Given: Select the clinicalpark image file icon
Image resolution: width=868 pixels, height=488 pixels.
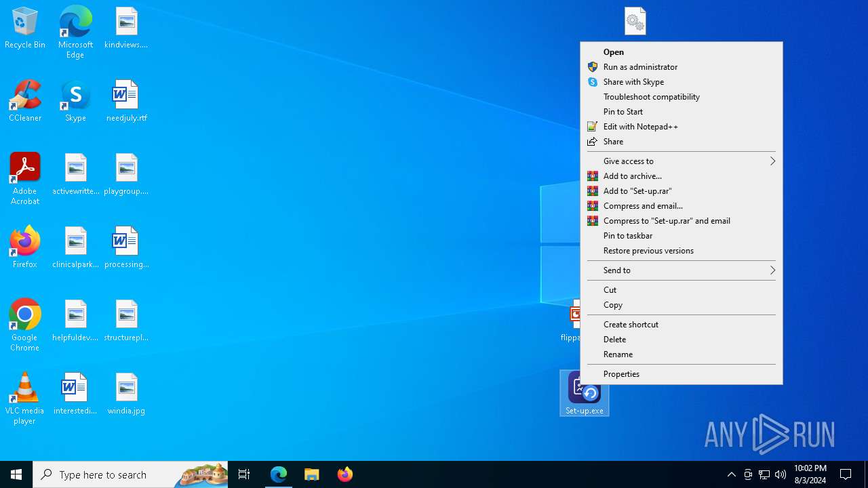Looking at the screenshot, I should tap(75, 247).
